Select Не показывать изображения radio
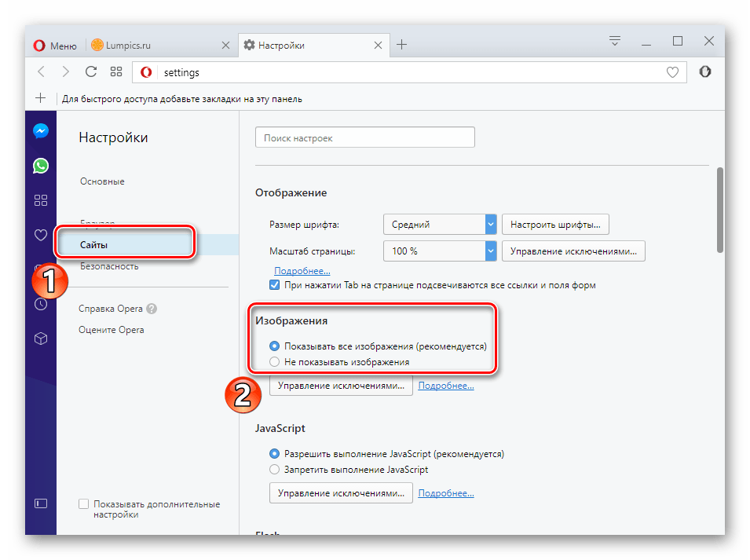The height and width of the screenshot is (560, 750). click(275, 362)
